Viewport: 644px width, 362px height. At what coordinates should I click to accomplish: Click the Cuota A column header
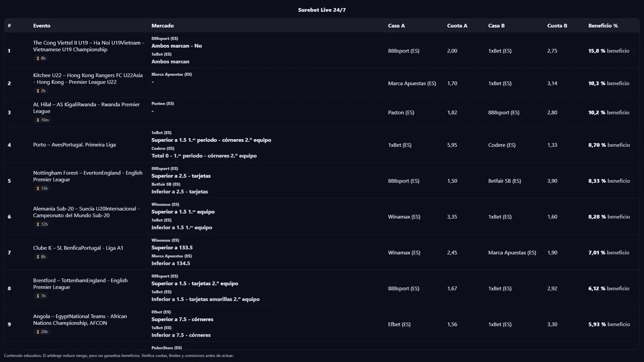coord(457,26)
